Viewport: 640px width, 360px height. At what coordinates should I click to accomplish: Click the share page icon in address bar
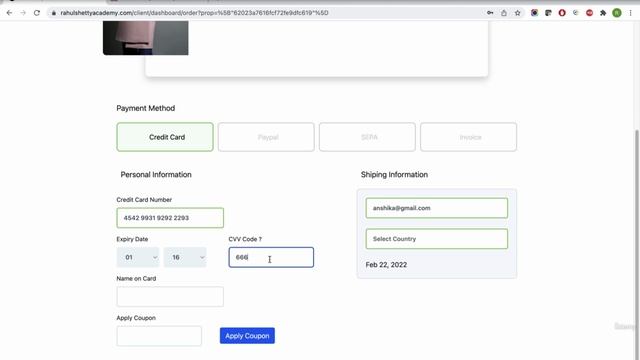pos(504,13)
